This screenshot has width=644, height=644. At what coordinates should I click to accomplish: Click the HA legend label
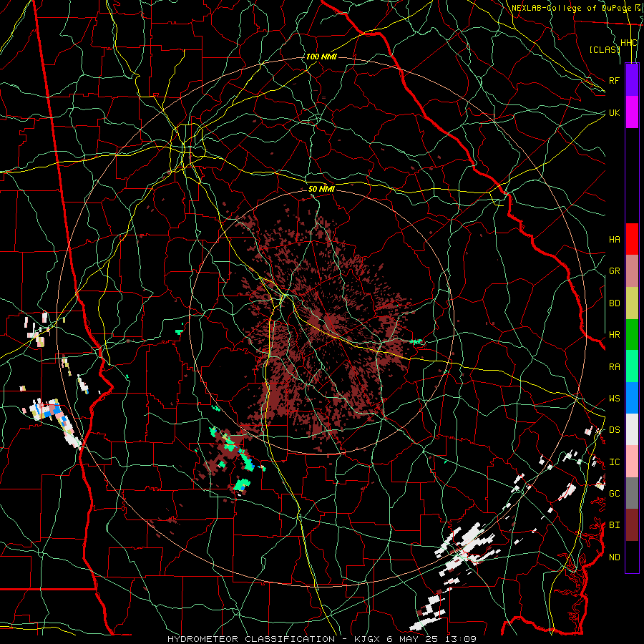[614, 240]
